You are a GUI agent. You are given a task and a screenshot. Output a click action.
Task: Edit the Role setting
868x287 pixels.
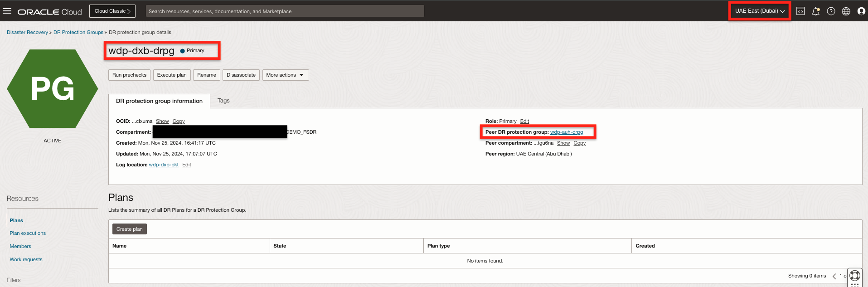click(524, 121)
